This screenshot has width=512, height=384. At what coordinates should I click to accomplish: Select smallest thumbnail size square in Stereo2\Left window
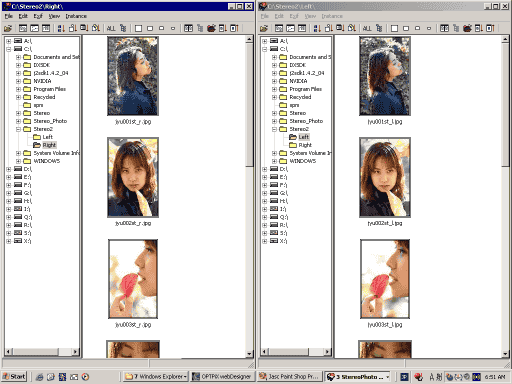tap(429, 28)
